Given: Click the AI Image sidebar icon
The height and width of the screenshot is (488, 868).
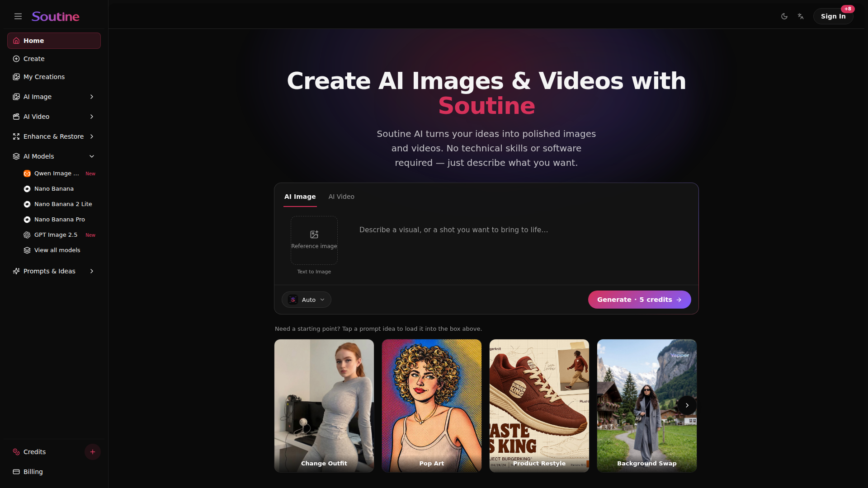Looking at the screenshot, I should click(x=16, y=97).
